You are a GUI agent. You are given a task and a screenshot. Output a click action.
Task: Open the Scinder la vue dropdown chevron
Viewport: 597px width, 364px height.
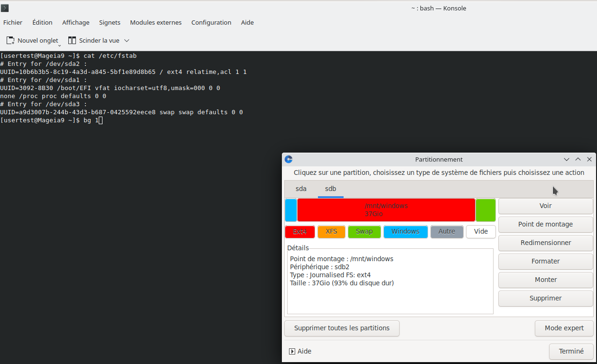pyautogui.click(x=127, y=41)
